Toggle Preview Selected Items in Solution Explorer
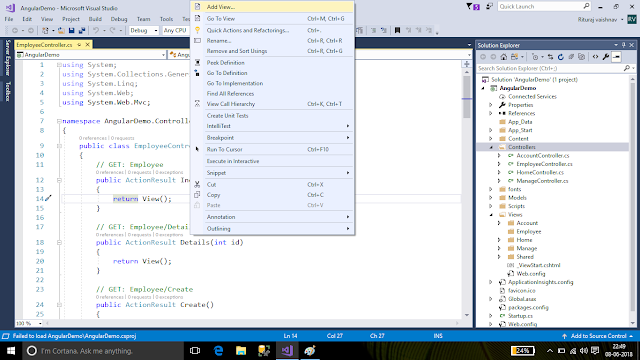This screenshot has width=640, height=360. [x=616, y=57]
